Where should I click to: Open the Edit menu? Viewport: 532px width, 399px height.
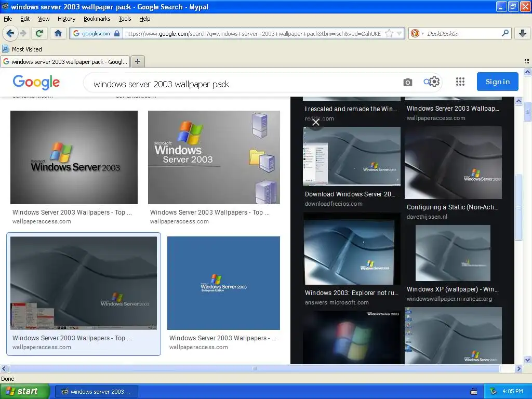pyautogui.click(x=25, y=19)
